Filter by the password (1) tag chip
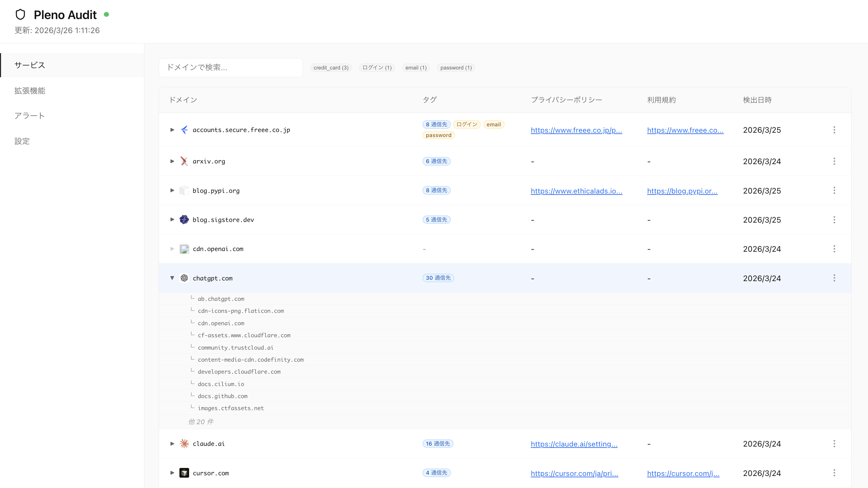This screenshot has height=488, width=868. tap(456, 68)
